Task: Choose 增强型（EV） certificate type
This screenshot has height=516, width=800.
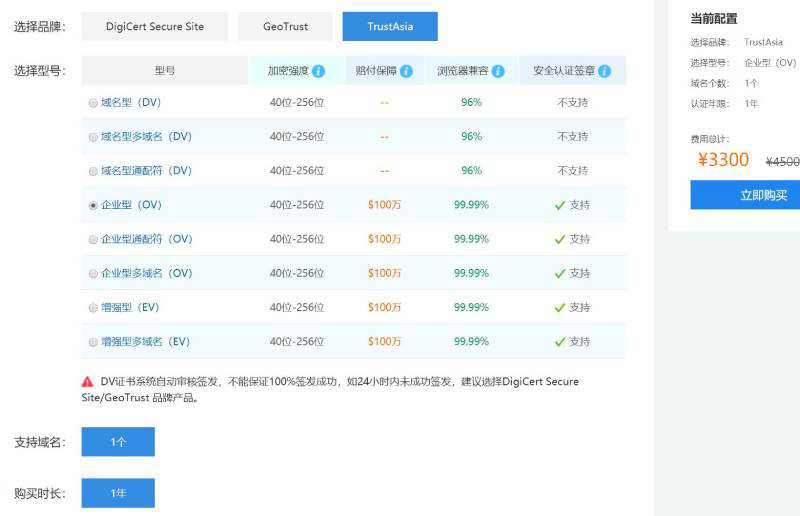Action: click(94, 307)
